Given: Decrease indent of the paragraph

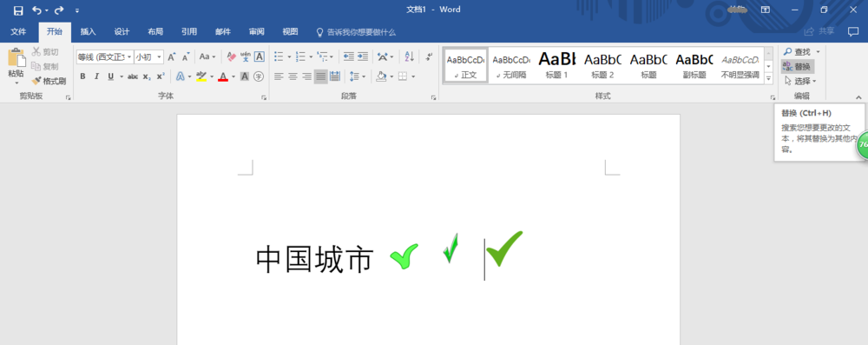Looking at the screenshot, I should tap(349, 56).
